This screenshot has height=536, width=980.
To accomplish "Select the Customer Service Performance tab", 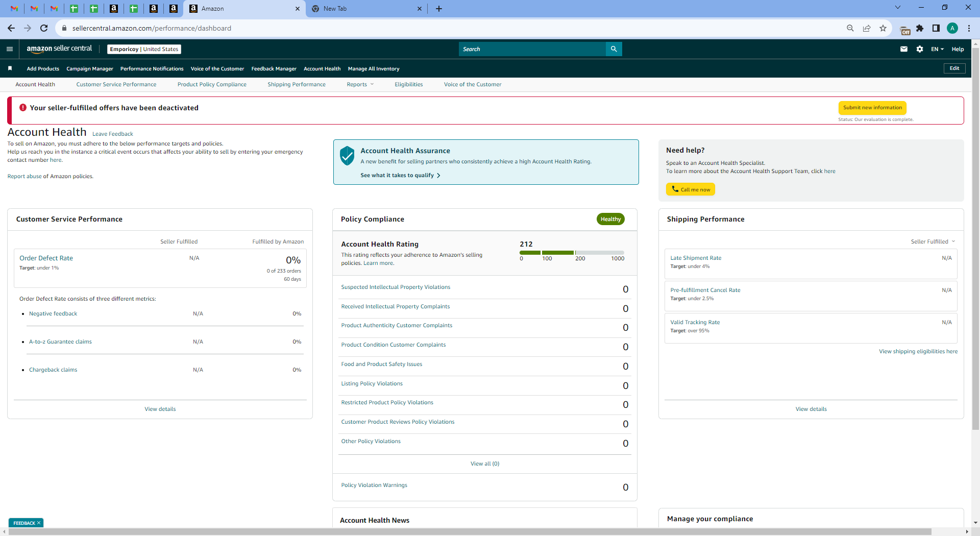I will 116,85.
